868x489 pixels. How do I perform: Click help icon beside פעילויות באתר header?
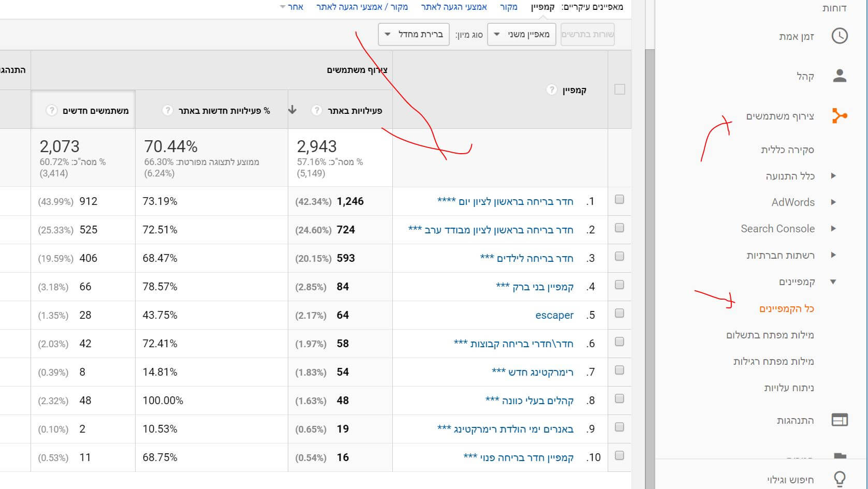coord(317,110)
